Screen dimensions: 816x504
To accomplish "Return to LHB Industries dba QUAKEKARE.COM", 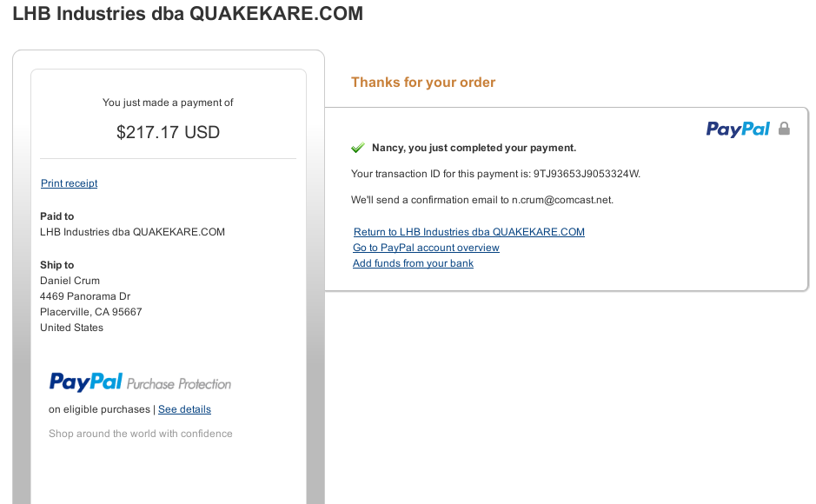I will coord(468,232).
